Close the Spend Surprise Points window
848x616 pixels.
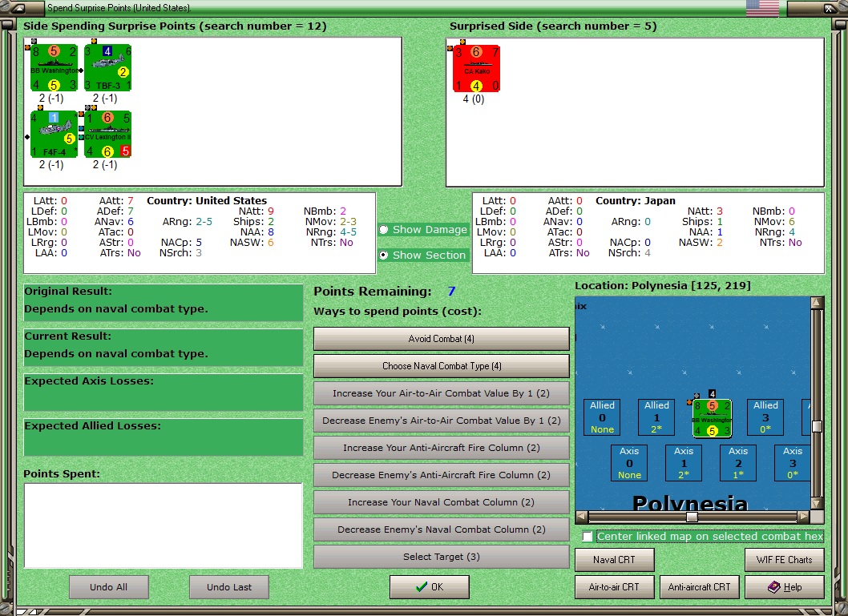coord(828,8)
